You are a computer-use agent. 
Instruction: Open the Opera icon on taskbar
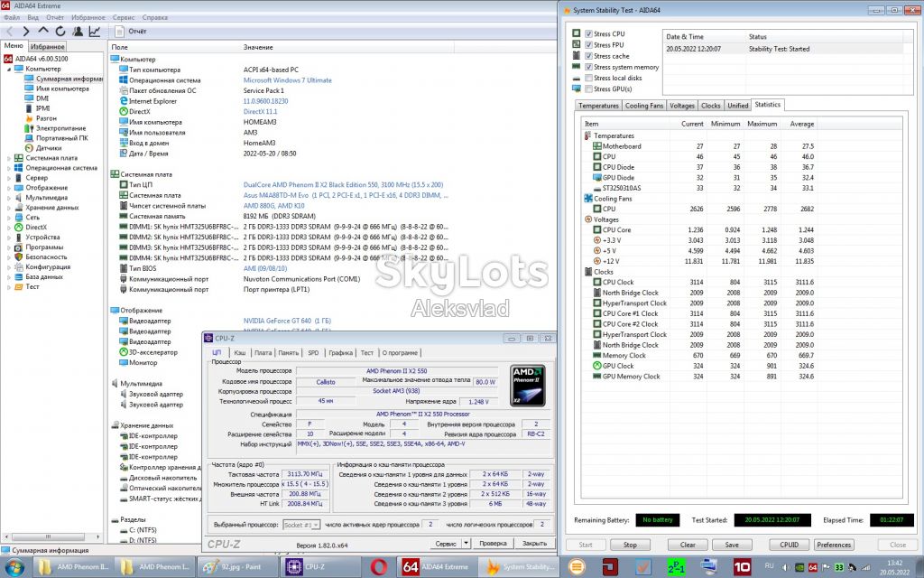click(x=379, y=567)
